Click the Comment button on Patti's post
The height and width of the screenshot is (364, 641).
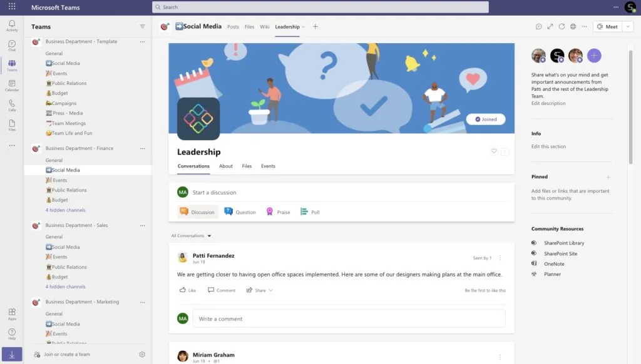(221, 290)
